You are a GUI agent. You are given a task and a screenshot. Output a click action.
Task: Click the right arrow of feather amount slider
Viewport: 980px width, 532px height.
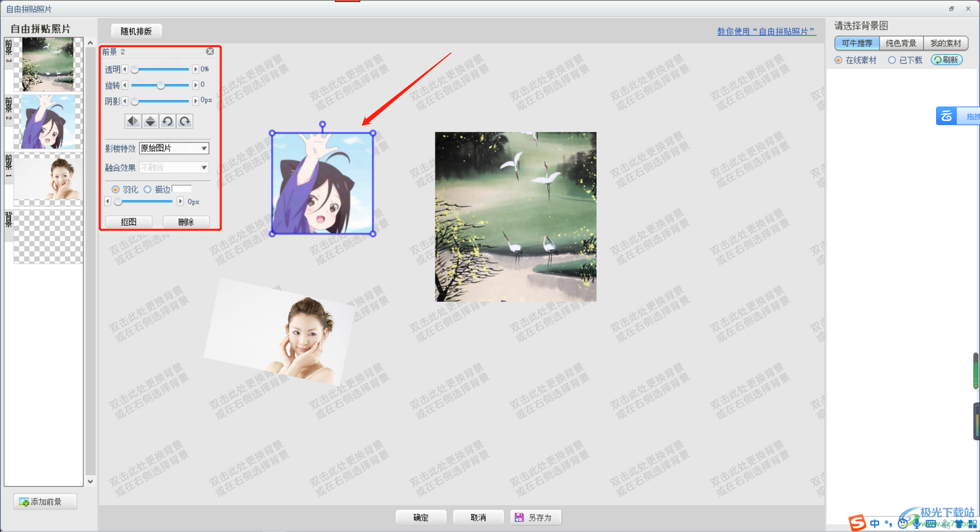pyautogui.click(x=180, y=201)
